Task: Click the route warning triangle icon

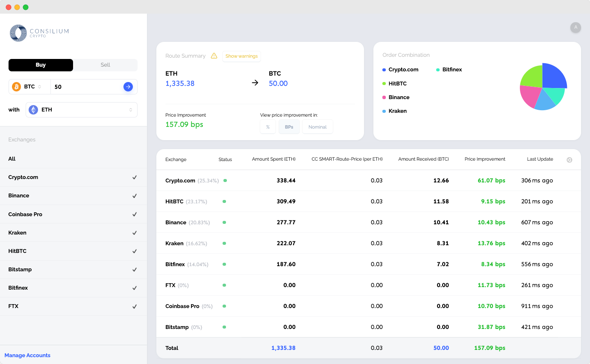Action: pyautogui.click(x=214, y=56)
